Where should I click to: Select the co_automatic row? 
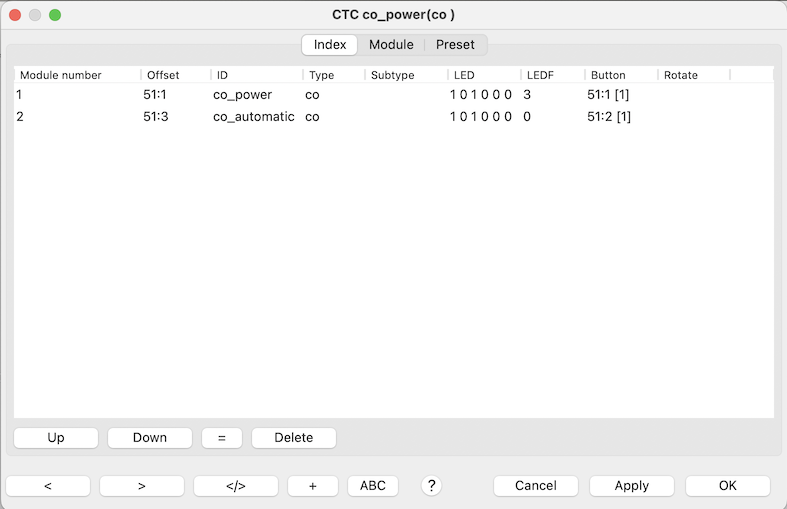click(x=253, y=117)
